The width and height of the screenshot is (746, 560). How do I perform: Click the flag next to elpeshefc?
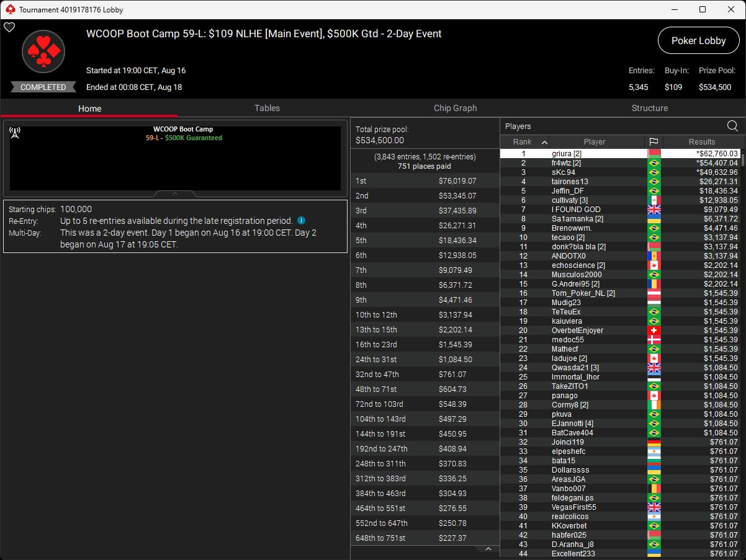point(654,451)
